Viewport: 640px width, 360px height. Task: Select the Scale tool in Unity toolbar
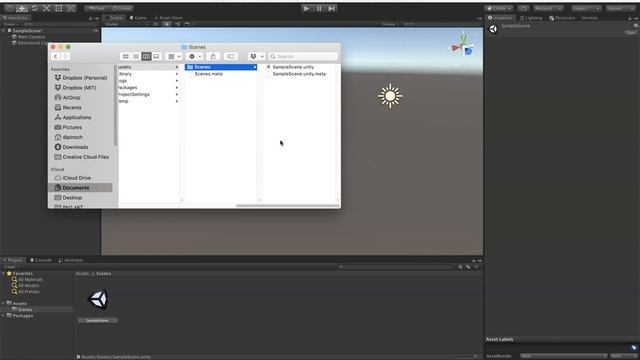(47, 8)
